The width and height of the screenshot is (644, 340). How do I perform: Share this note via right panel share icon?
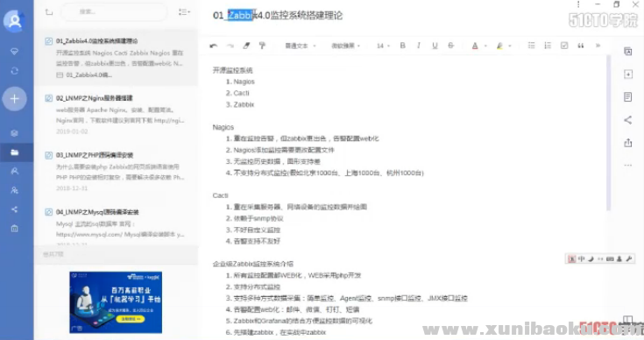click(x=628, y=120)
